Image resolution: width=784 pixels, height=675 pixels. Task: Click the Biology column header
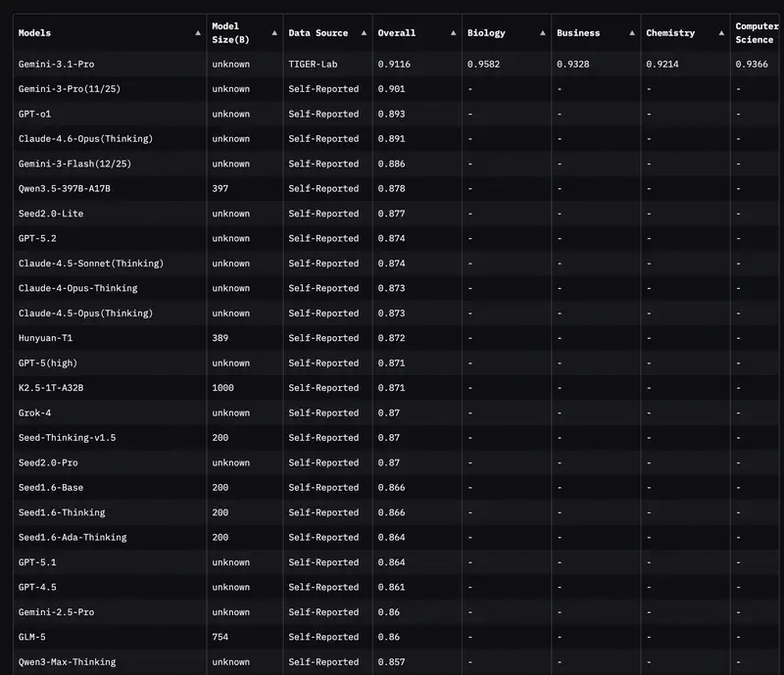pos(486,32)
